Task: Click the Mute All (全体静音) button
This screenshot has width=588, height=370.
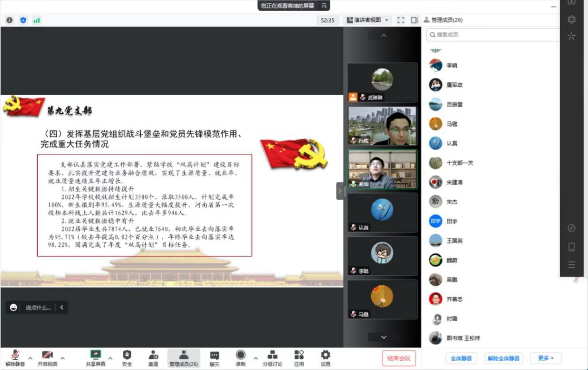Action: [461, 358]
